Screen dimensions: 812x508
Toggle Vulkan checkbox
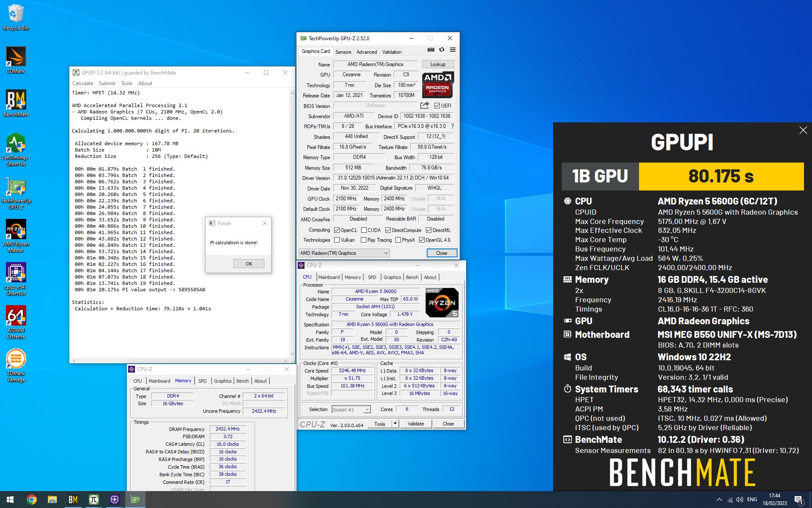tap(337, 240)
